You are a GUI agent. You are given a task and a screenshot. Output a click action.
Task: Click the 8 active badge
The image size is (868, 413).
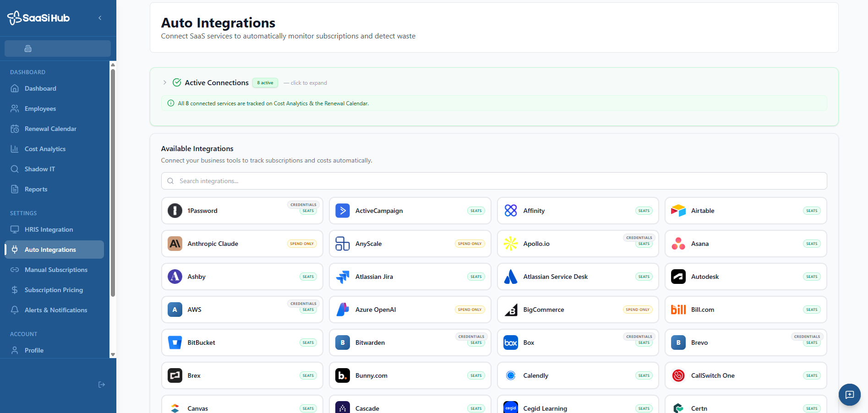(x=265, y=83)
